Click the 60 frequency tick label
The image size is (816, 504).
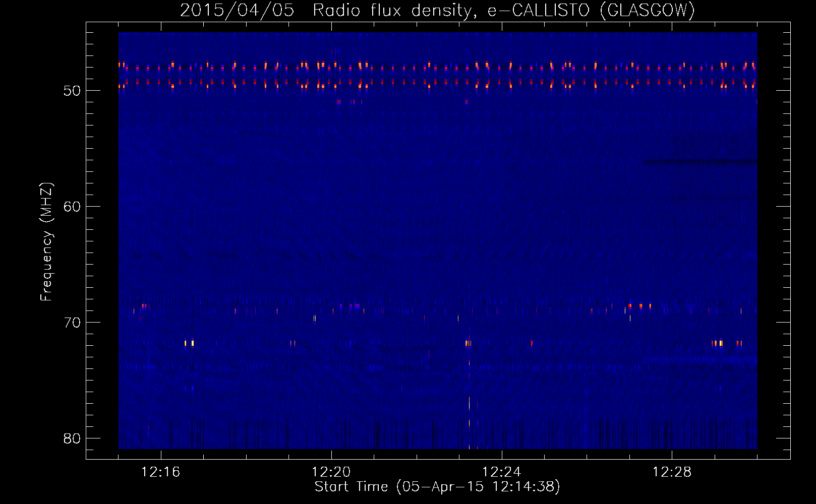[72, 207]
